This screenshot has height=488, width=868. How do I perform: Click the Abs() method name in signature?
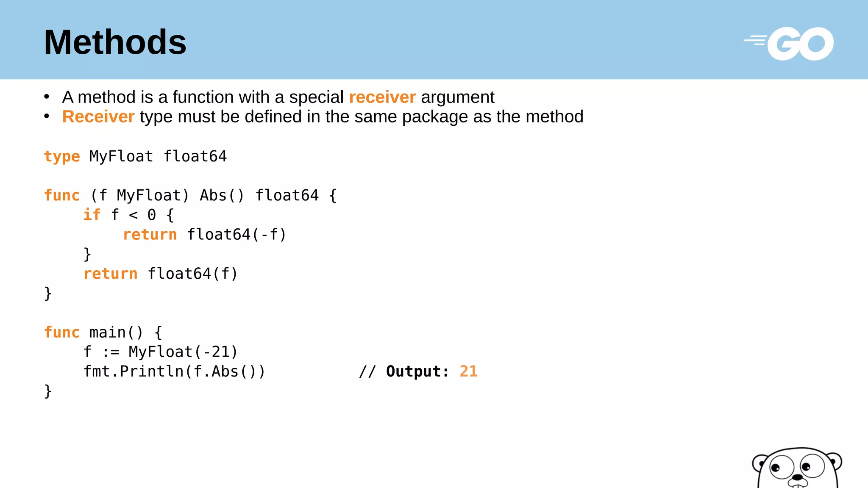tap(222, 196)
